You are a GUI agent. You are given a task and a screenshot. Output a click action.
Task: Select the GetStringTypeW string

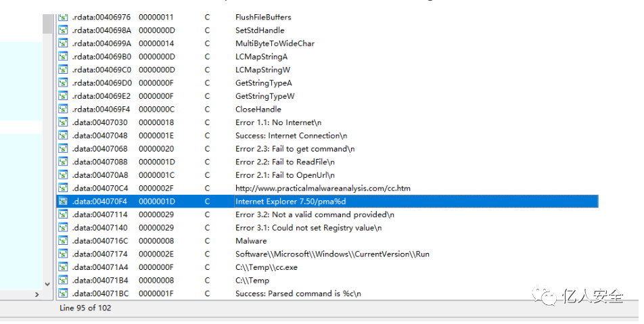pos(265,95)
